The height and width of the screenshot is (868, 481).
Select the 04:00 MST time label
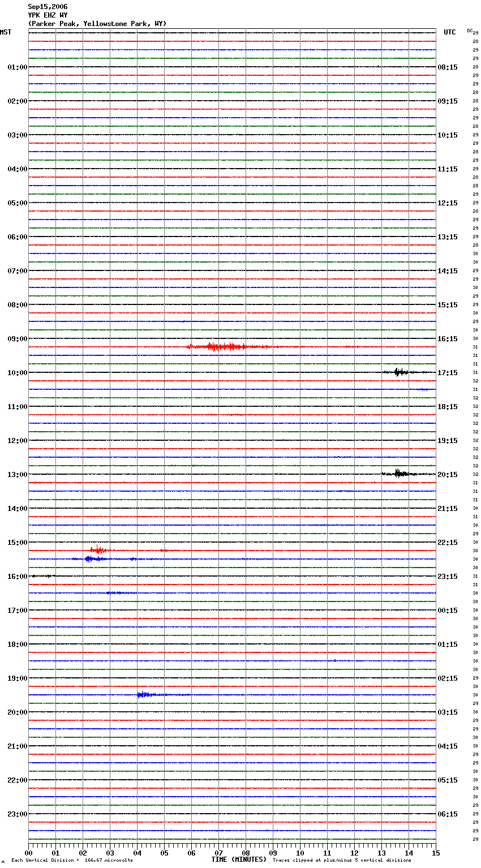pos(18,169)
